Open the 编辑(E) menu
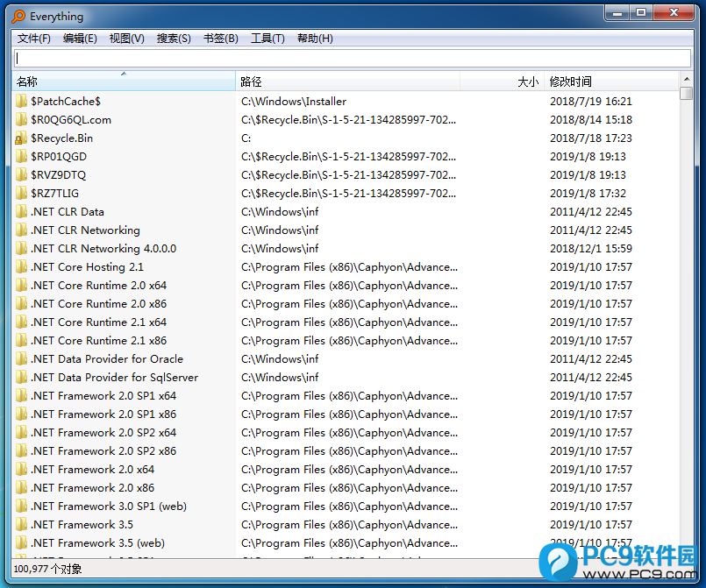The image size is (706, 588). (80, 39)
